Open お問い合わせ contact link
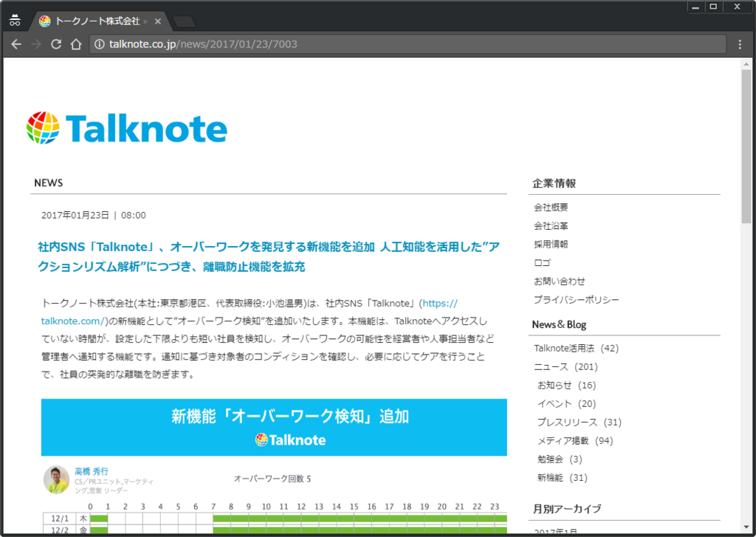Screen dimensions: 756x537 pyautogui.click(x=560, y=281)
